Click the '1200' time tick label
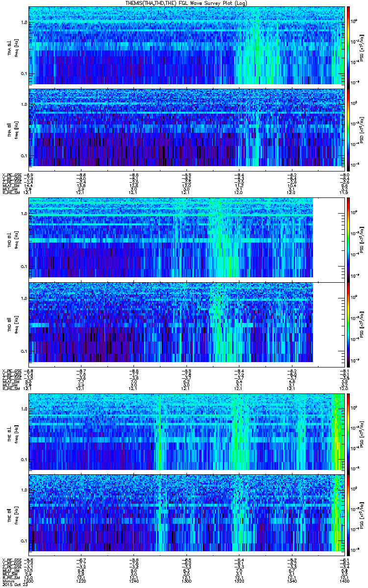The image size is (368, 588). pos(27,581)
